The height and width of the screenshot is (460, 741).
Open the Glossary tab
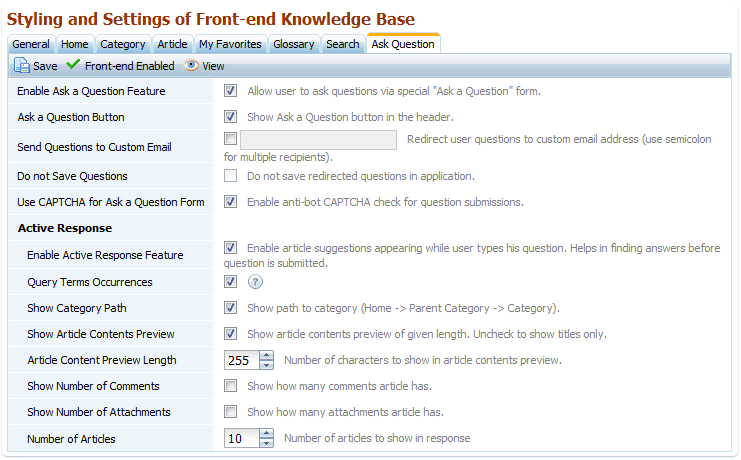coord(293,44)
